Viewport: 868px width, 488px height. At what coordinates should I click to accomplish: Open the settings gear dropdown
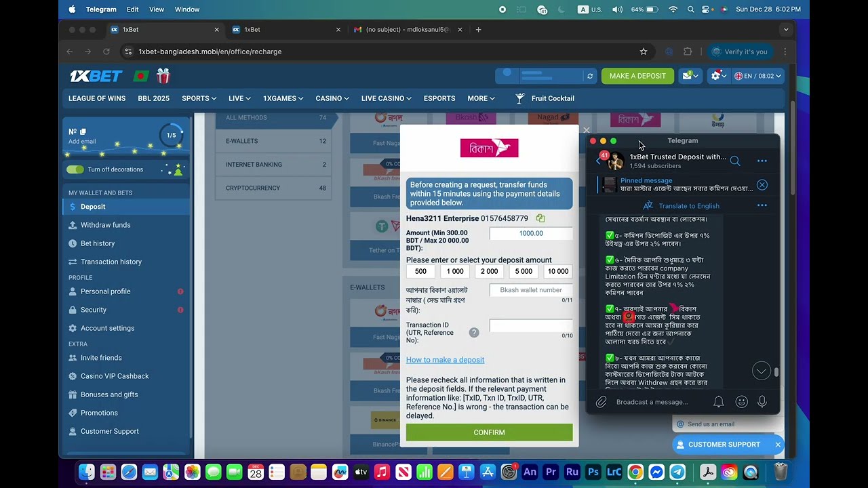[717, 76]
